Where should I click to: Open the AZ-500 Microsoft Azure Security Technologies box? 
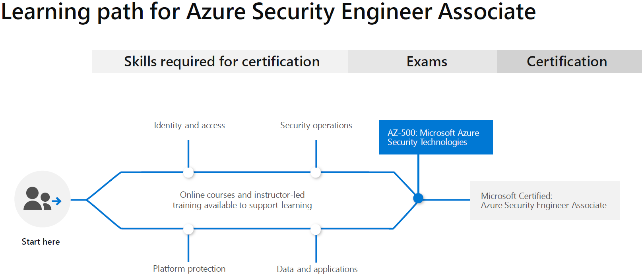[x=436, y=137]
